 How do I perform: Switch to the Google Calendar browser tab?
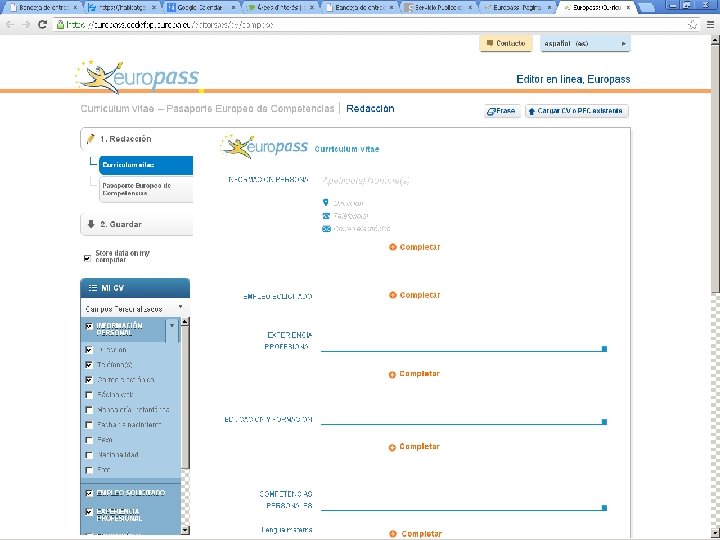click(x=202, y=7)
